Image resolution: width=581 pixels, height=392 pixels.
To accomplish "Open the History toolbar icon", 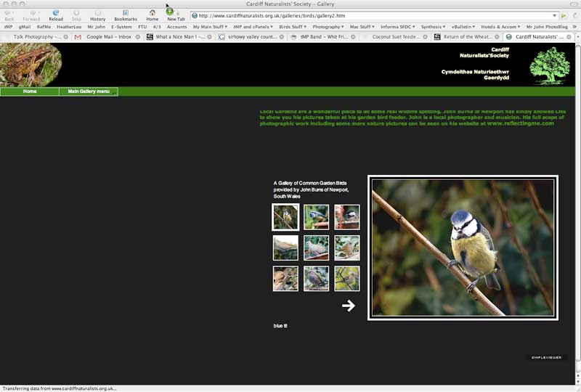I will 97,13.
